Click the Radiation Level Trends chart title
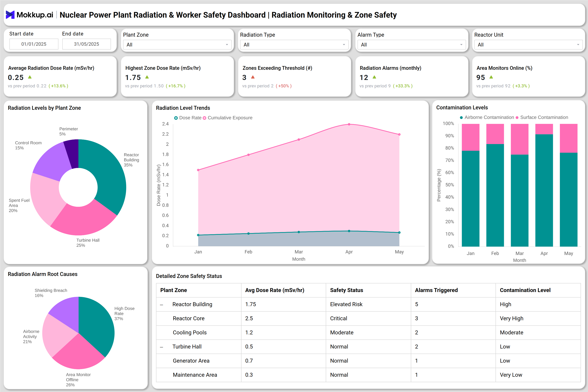Viewport: 588px width, 392px height. [183, 108]
